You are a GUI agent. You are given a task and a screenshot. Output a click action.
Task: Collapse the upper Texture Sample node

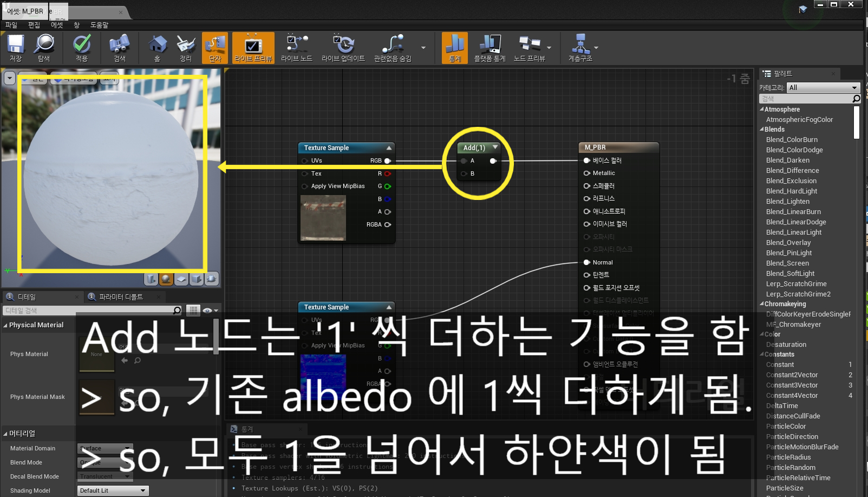pos(389,148)
